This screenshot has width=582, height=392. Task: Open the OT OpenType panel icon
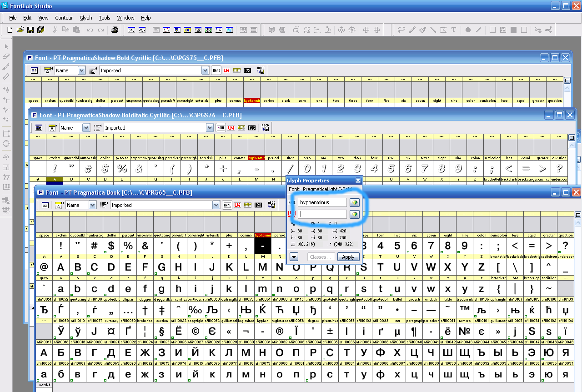tap(187, 30)
